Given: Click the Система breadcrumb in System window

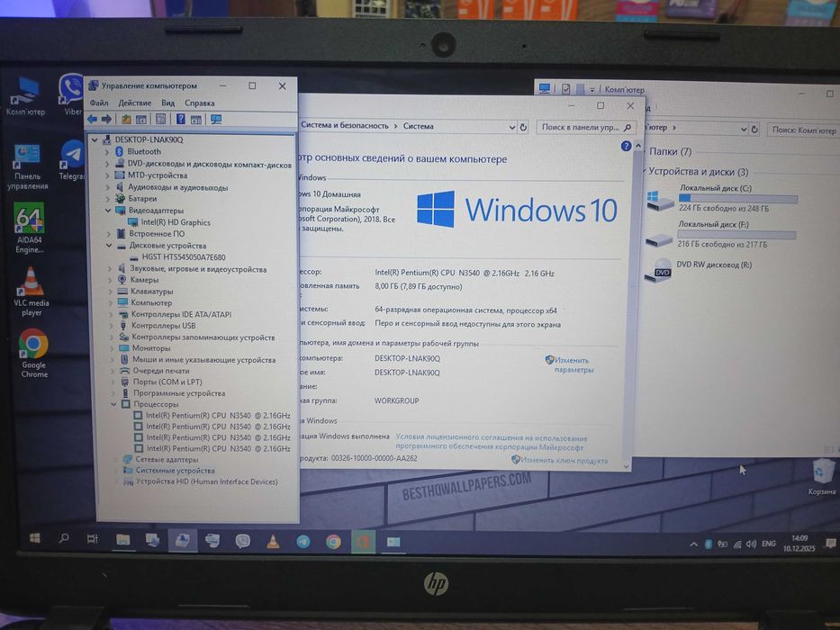Looking at the screenshot, I should (x=418, y=126).
